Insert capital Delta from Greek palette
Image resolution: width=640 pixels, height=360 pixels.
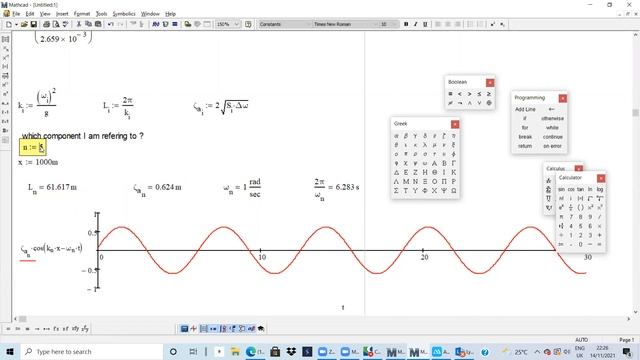click(396, 172)
